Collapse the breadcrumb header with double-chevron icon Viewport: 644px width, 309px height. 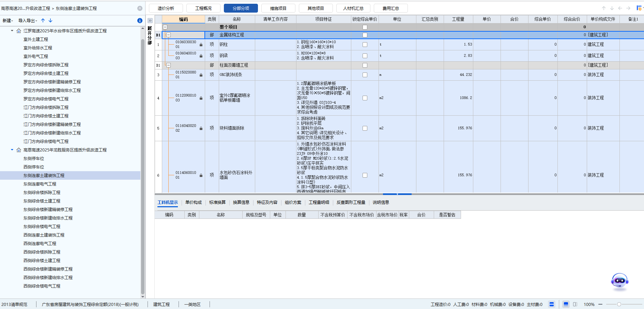pyautogui.click(x=140, y=8)
